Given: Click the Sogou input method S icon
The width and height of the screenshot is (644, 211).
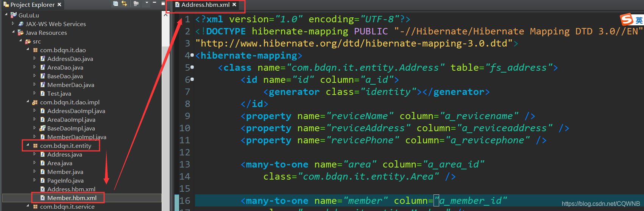Looking at the screenshot, I should 627,19.
